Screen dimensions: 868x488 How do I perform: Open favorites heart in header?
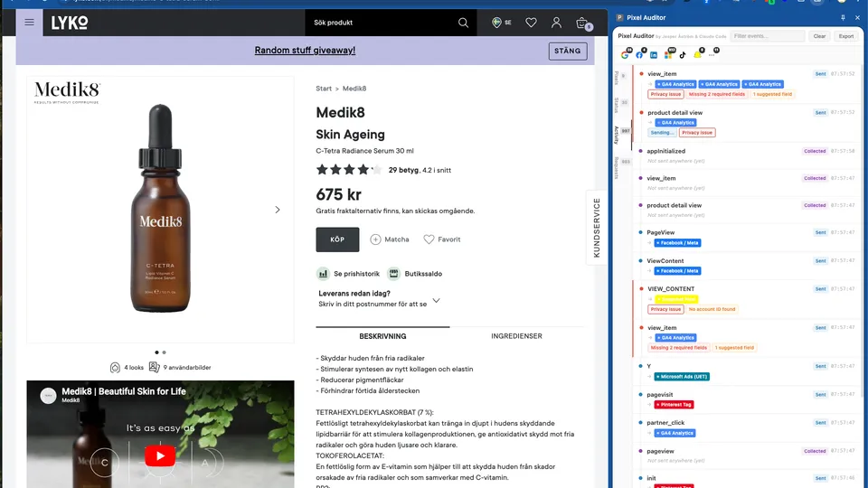click(x=531, y=22)
